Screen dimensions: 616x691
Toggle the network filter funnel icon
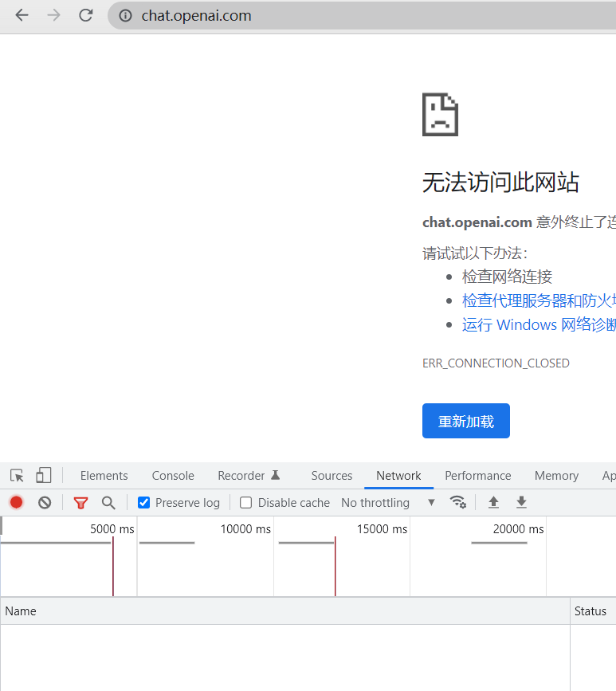click(80, 503)
